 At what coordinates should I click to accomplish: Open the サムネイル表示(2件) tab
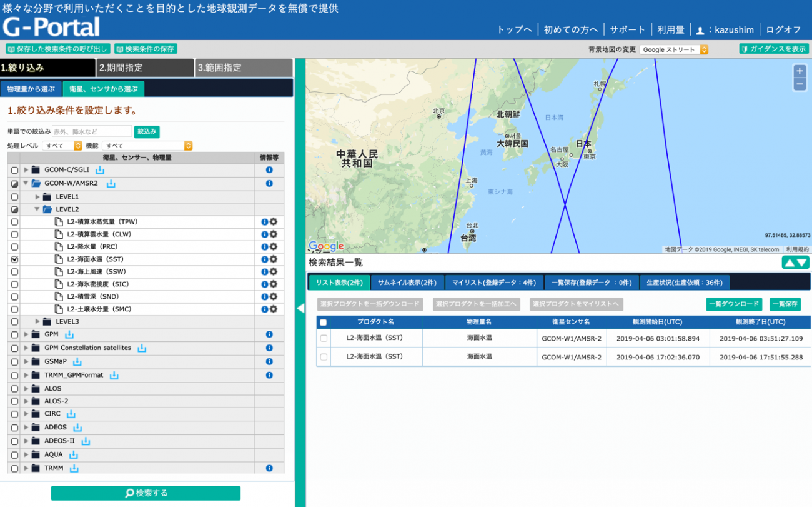(x=407, y=283)
